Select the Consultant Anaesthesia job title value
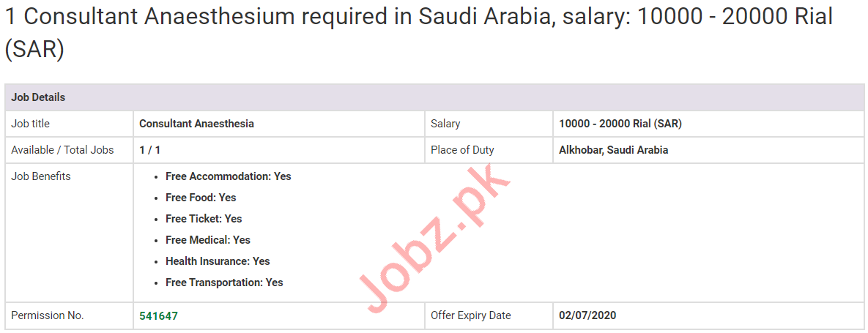The image size is (868, 333). pyautogui.click(x=196, y=124)
